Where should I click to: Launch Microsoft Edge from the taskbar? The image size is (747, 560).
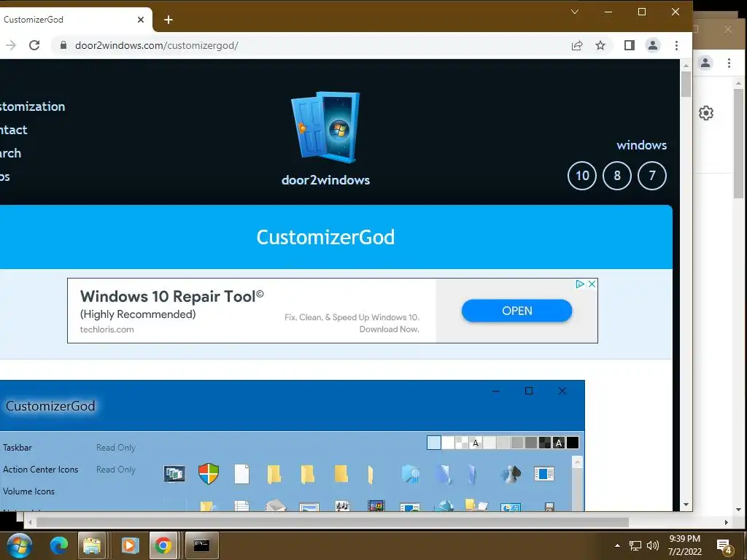[x=59, y=545]
